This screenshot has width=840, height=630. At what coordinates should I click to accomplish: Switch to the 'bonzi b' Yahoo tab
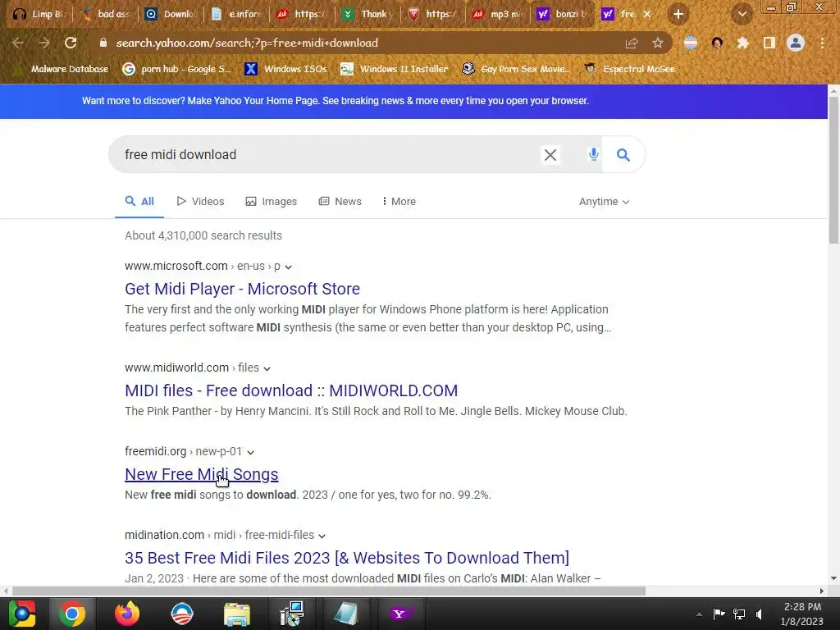(x=564, y=15)
